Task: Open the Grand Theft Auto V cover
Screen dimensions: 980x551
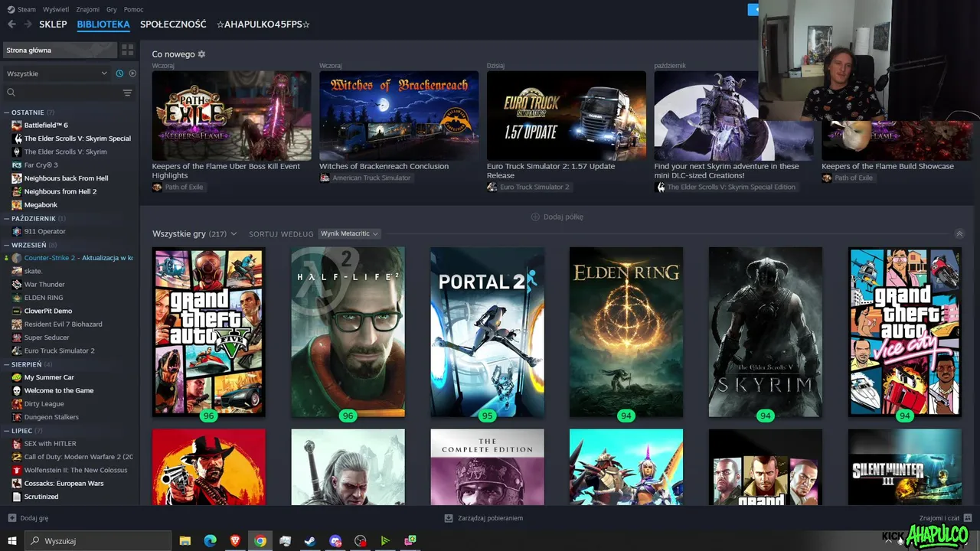Action: (x=209, y=332)
